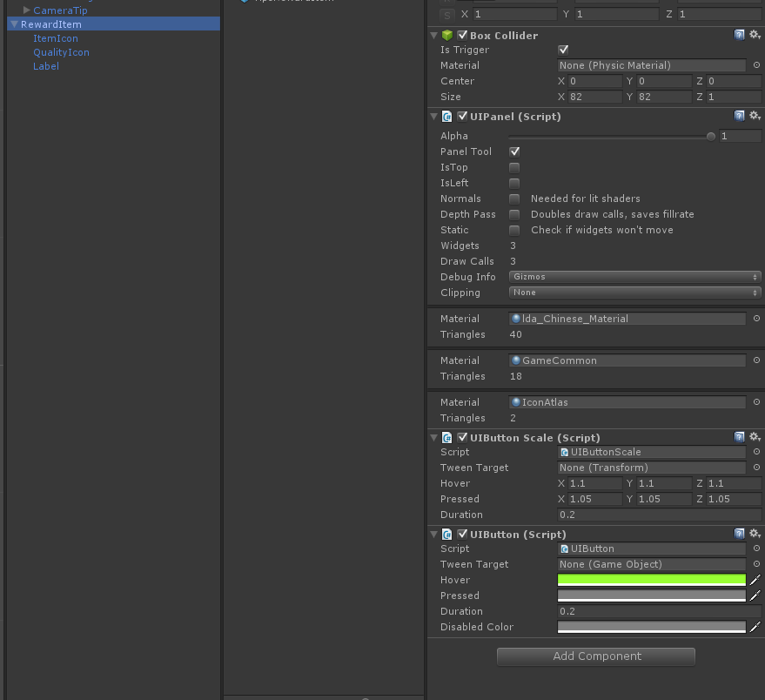Open the Box Collider gear settings menu
The width and height of the screenshot is (765, 700).
click(754, 35)
